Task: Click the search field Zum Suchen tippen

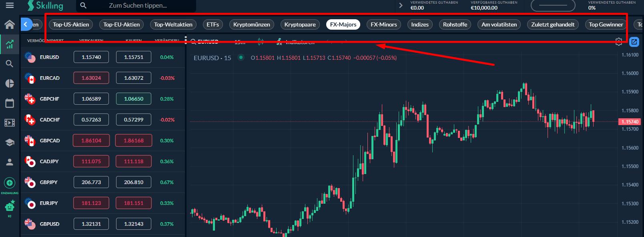Action: click(x=138, y=6)
